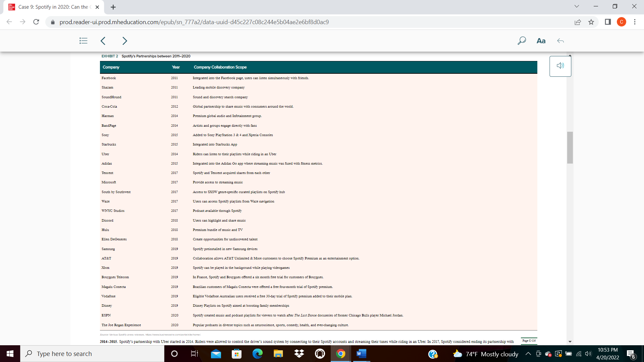Select the Coca-Cola company name

pos(109,107)
